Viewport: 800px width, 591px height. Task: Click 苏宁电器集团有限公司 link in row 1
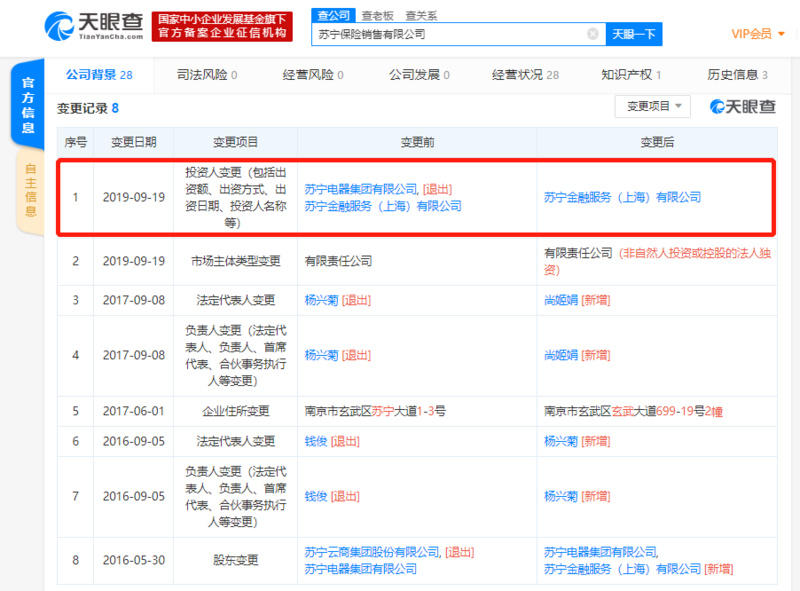pyautogui.click(x=361, y=189)
